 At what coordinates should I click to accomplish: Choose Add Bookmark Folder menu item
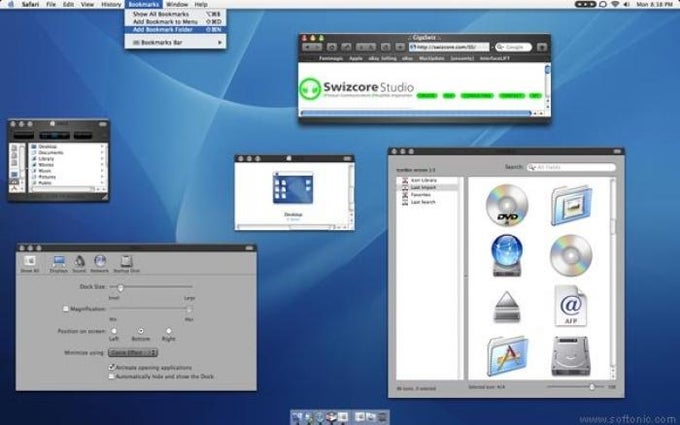[175, 29]
